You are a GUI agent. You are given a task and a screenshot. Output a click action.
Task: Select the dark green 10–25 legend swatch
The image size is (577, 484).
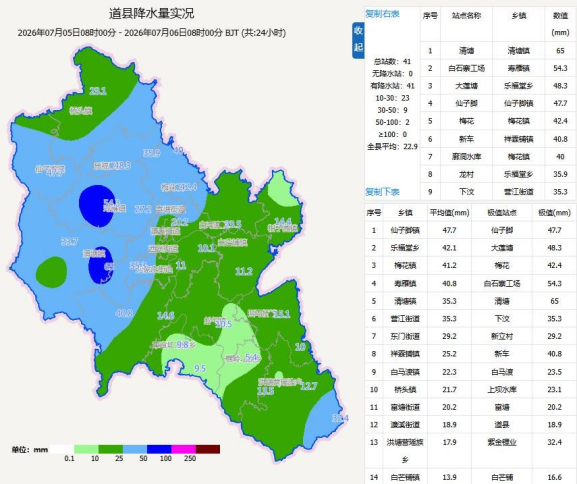110,449
